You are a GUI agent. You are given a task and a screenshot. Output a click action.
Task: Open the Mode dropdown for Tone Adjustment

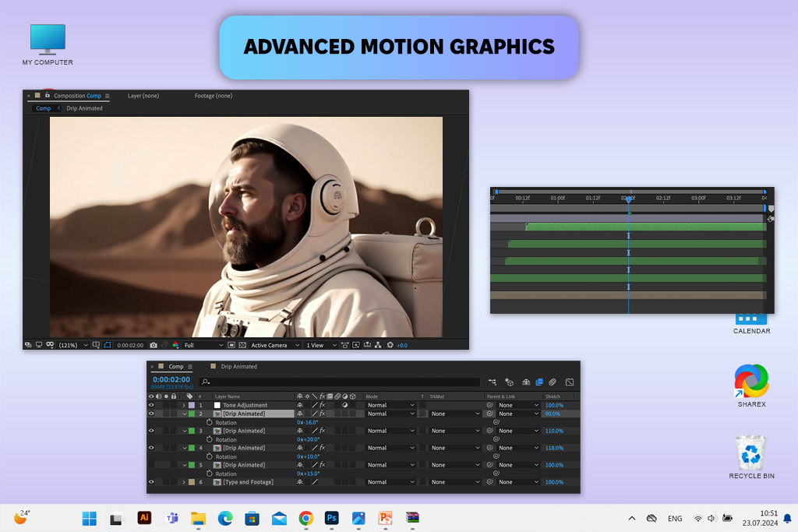pyautogui.click(x=391, y=405)
